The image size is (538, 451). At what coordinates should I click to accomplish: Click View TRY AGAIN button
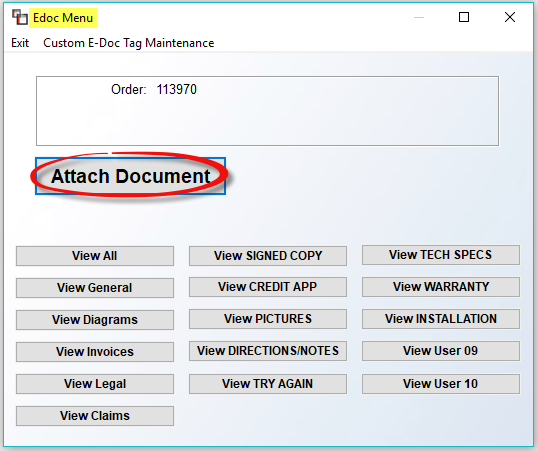click(268, 384)
